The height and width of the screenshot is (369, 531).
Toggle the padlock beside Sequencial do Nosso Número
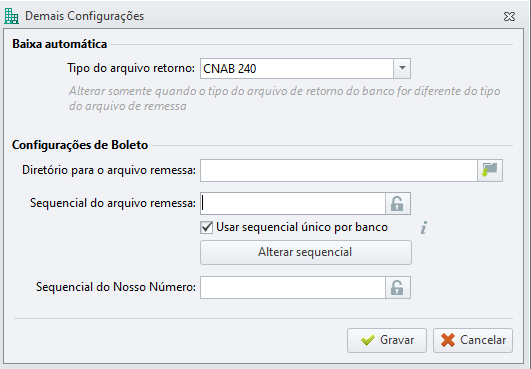coord(398,287)
